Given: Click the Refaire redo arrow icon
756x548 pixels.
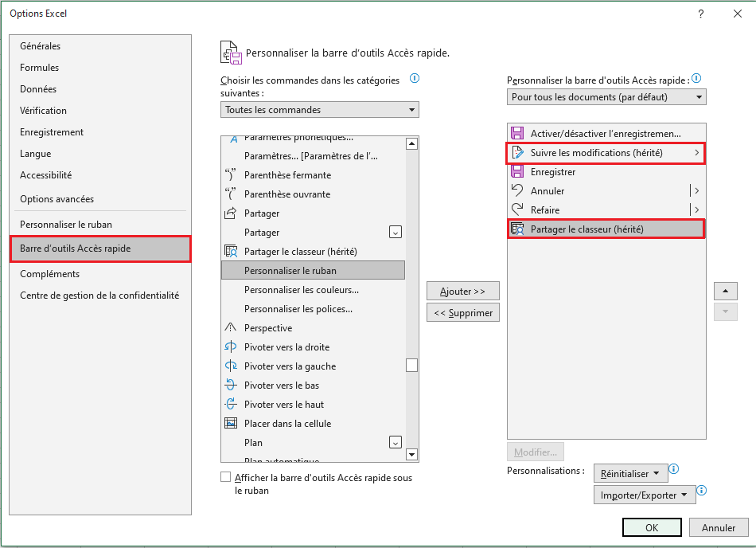Looking at the screenshot, I should [517, 209].
